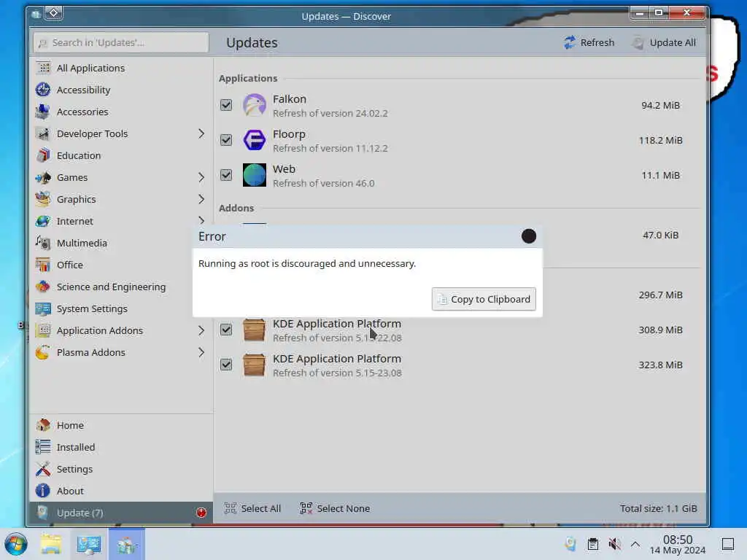Image resolution: width=747 pixels, height=560 pixels.
Task: Select the Application Addons icon
Action: (x=43, y=331)
